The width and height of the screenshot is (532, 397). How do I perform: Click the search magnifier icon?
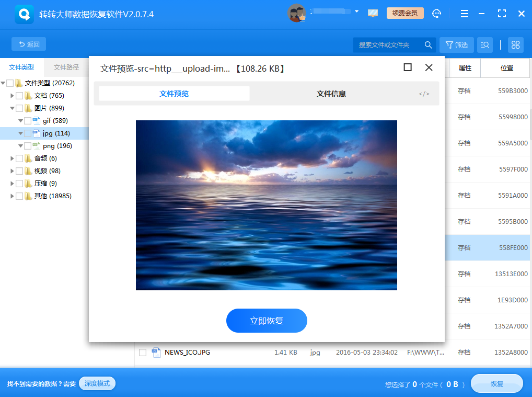(428, 44)
